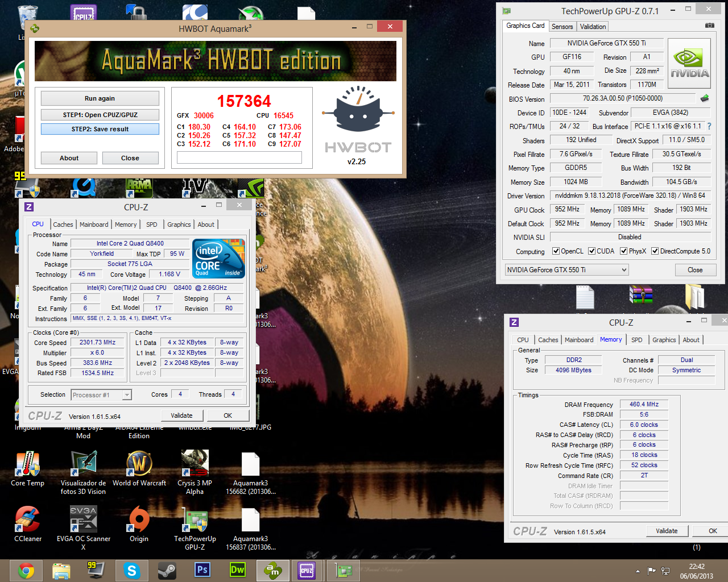The height and width of the screenshot is (582, 728).
Task: Click the Close button in Aquamark window
Action: point(130,158)
